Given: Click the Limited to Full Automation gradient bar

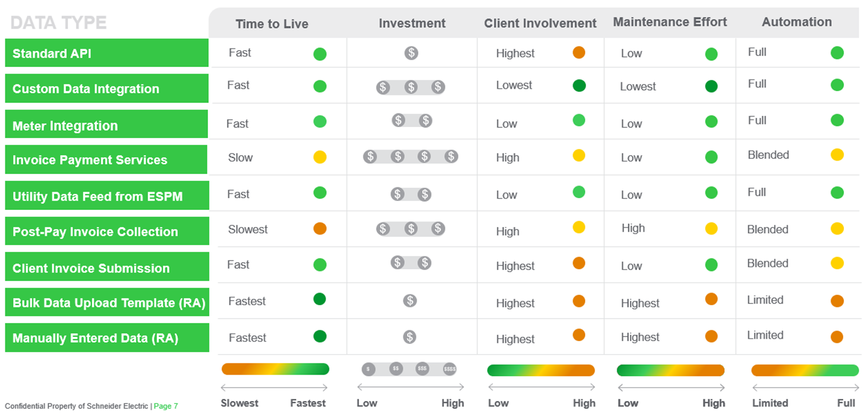Looking at the screenshot, I should click(805, 371).
